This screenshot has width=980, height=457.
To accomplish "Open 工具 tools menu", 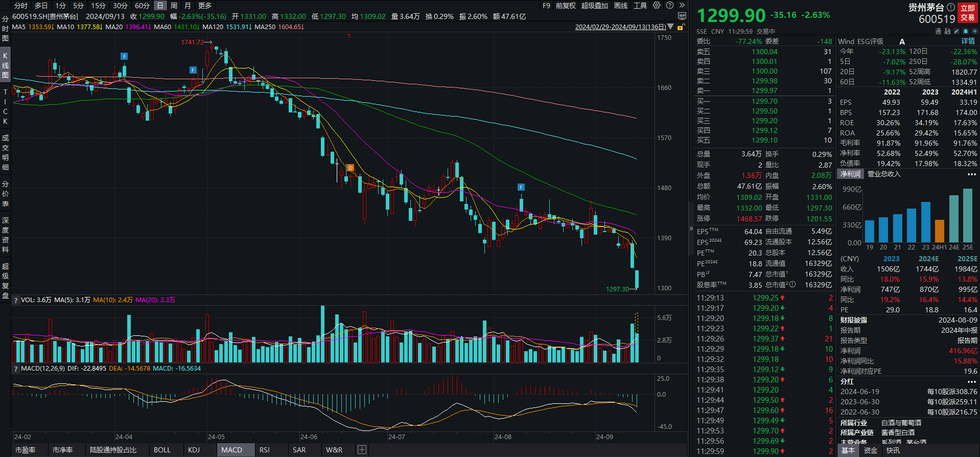I will point(640,6).
